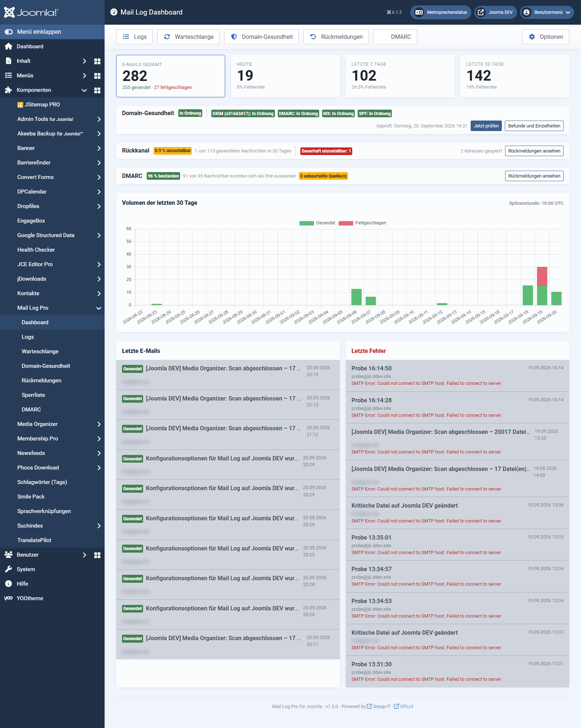Click the Komponenten puzzle icon
The width and height of the screenshot is (581, 728).
pos(9,90)
